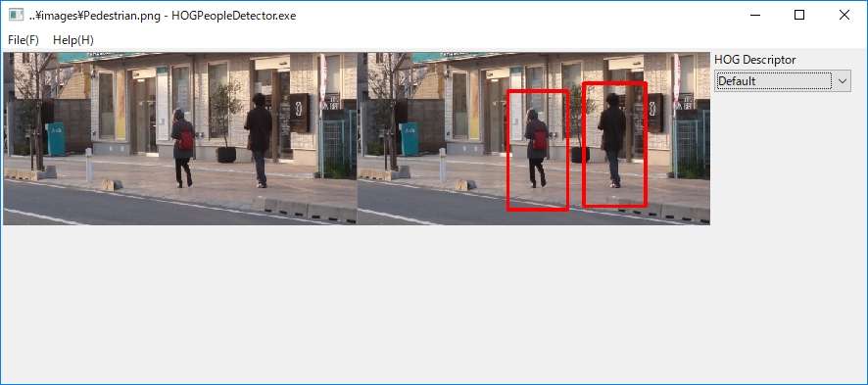Viewport: 868px width, 385px height.
Task: Click the original pedestrian image on the left
Action: pos(180,138)
